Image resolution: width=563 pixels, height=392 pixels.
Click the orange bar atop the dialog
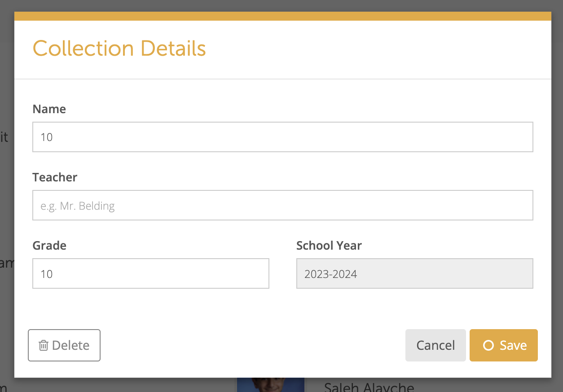click(283, 16)
